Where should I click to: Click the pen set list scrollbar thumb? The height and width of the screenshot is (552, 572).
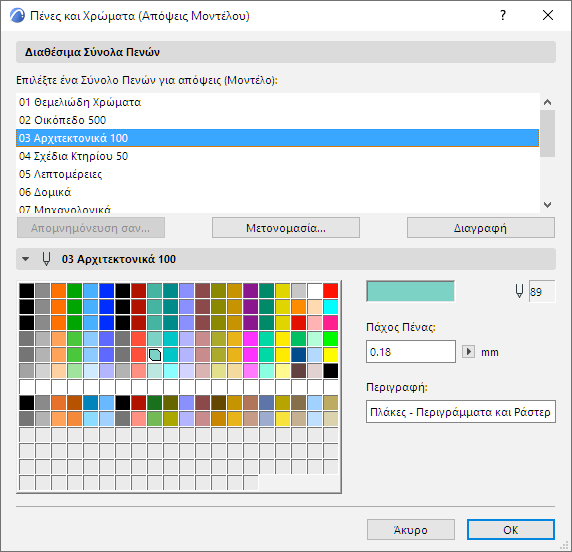click(547, 134)
